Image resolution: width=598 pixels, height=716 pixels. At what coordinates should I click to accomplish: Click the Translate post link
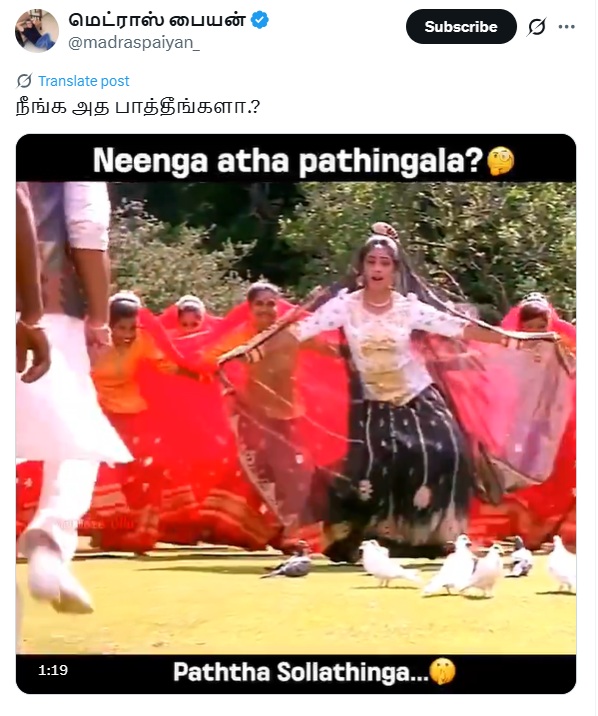click(84, 81)
